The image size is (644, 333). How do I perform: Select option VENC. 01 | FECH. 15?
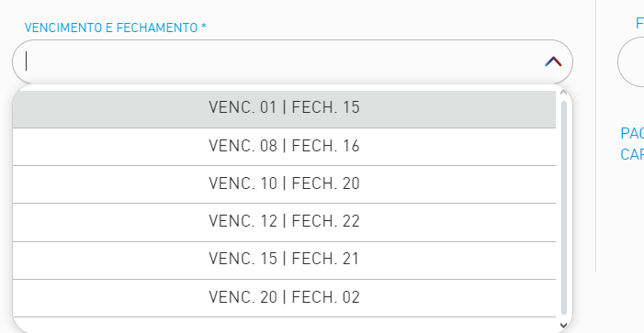pyautogui.click(x=284, y=108)
